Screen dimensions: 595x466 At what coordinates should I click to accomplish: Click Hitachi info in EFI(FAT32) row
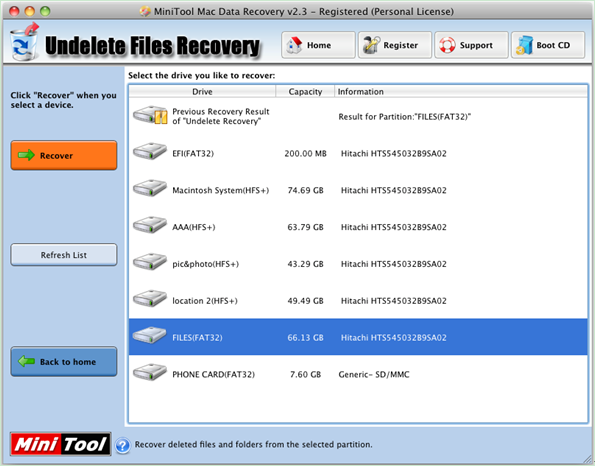(394, 153)
